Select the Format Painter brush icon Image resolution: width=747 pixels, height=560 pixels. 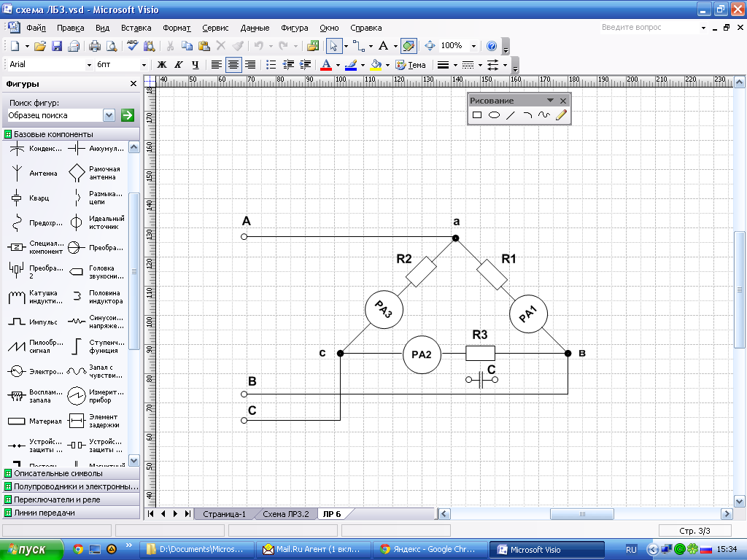[x=237, y=46]
